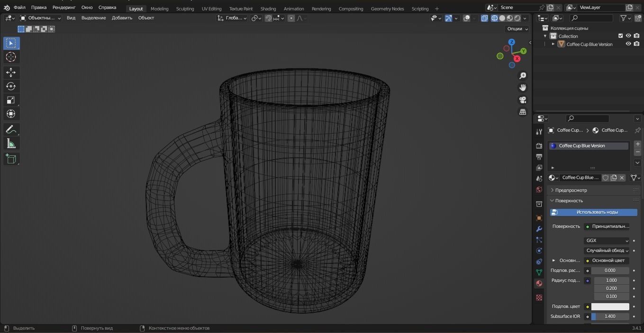The height and width of the screenshot is (333, 644).
Task: Open the Добавить menu in viewport
Action: [x=122, y=18]
